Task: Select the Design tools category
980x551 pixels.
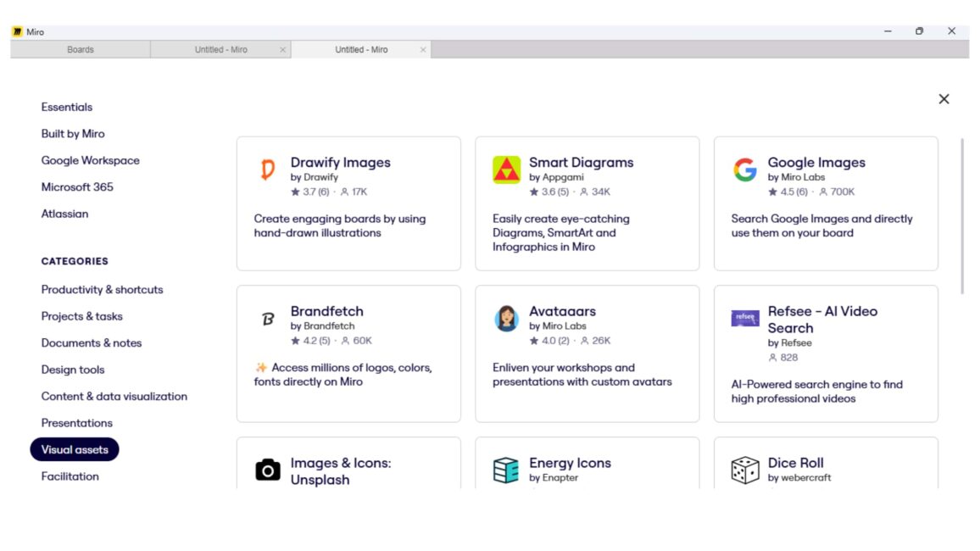Action: pyautogui.click(x=73, y=370)
